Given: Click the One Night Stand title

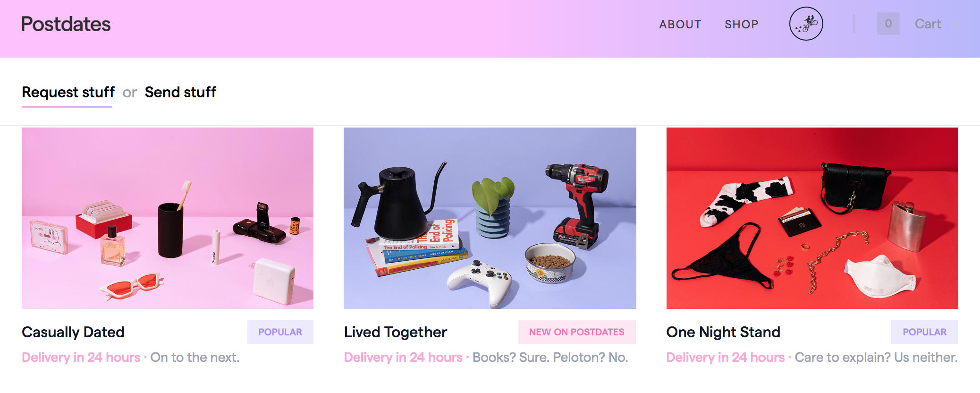Looking at the screenshot, I should [x=723, y=332].
